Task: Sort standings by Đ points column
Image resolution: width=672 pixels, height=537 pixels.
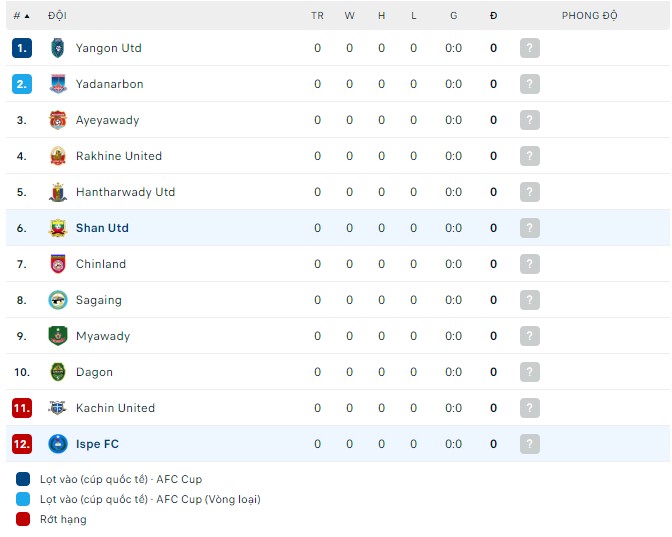Action: [493, 16]
